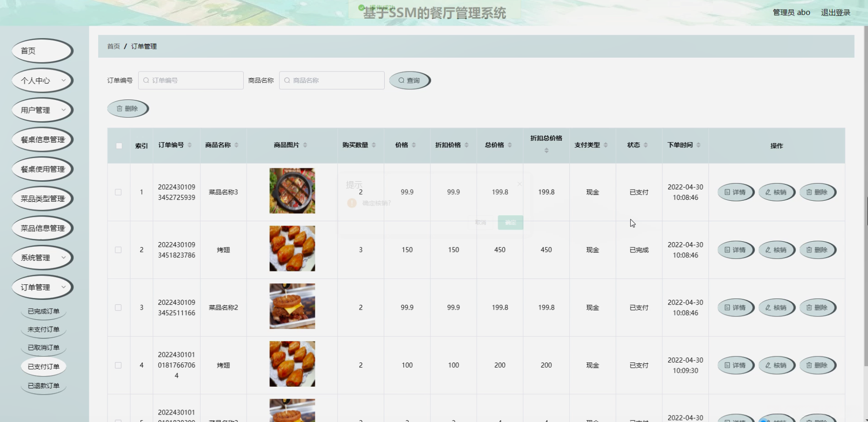Open the 菜品名称3 product image
The image size is (868, 422).
click(292, 191)
